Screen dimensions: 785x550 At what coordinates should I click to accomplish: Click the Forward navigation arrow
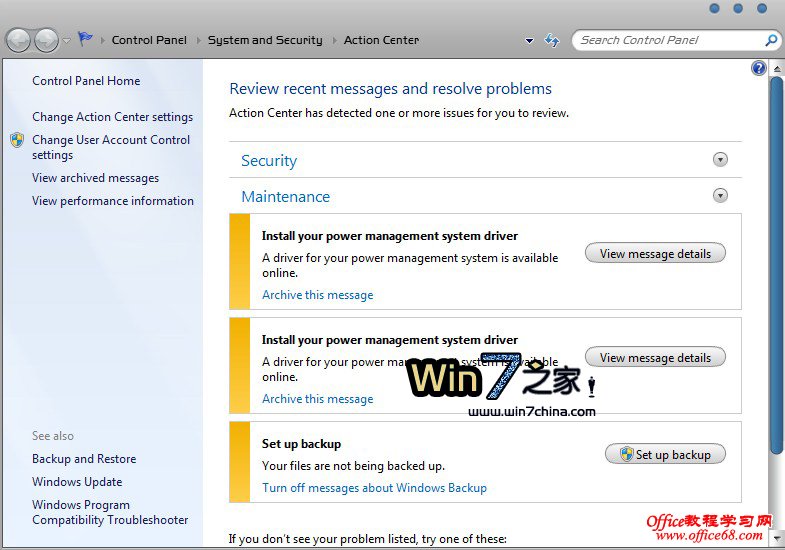[47, 41]
